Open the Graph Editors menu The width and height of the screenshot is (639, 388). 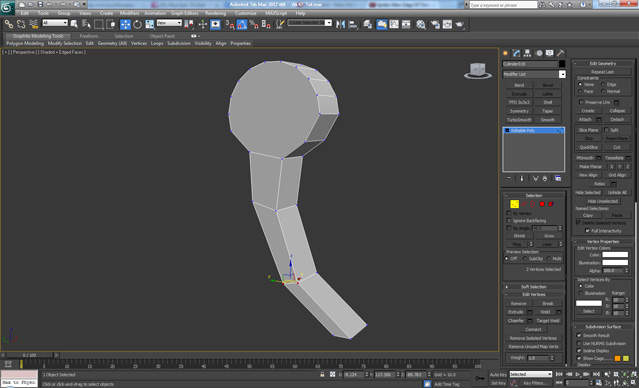coord(184,13)
